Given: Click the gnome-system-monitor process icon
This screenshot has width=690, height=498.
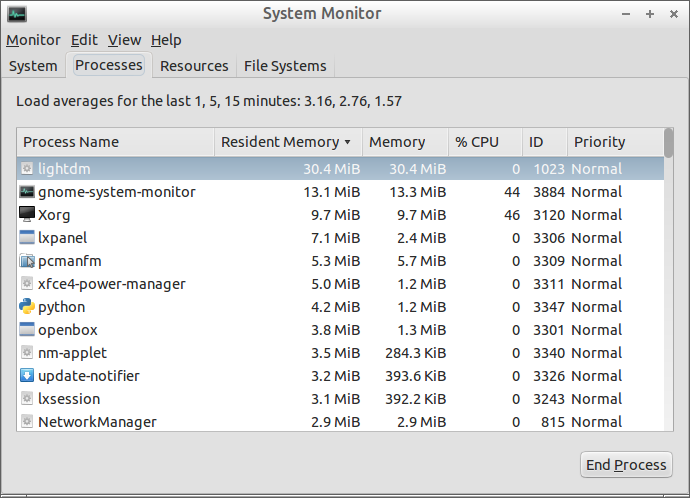Looking at the screenshot, I should tap(27, 192).
